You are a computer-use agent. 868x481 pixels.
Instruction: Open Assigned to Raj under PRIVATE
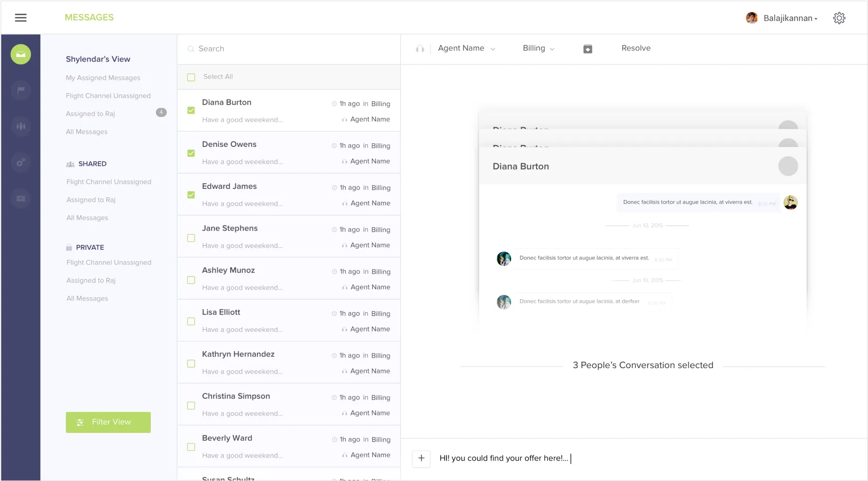(x=91, y=281)
